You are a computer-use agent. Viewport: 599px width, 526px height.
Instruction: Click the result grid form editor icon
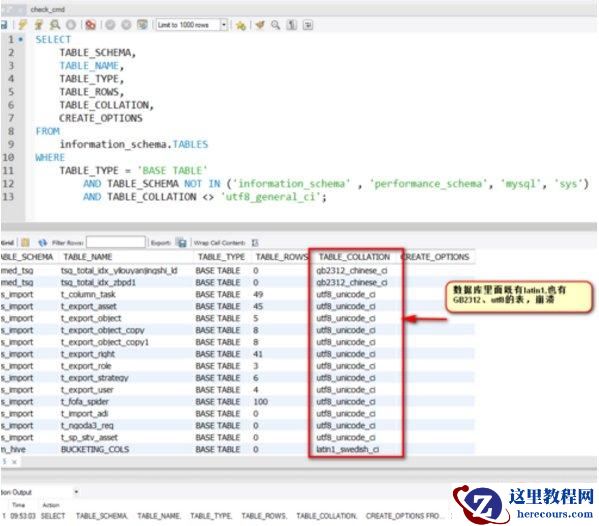point(26,243)
